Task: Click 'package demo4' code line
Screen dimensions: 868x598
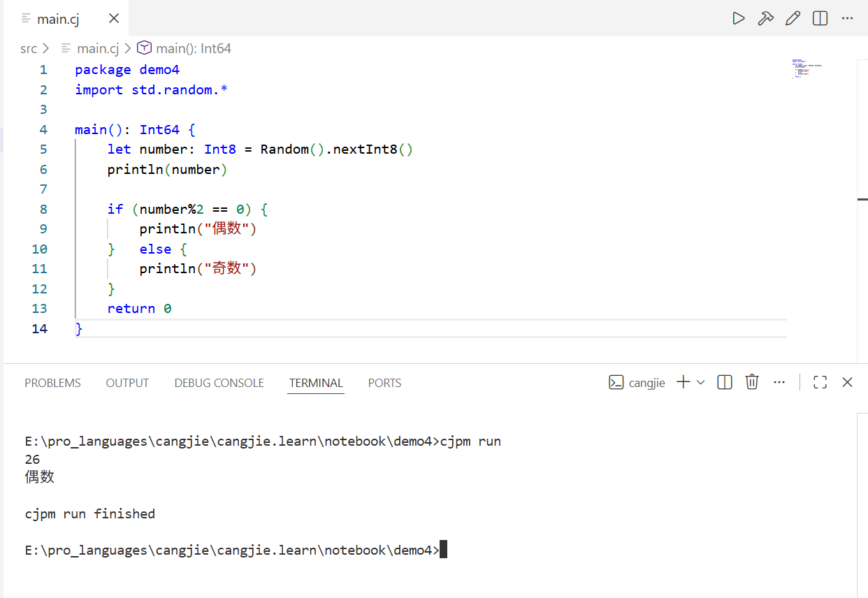Action: point(127,70)
